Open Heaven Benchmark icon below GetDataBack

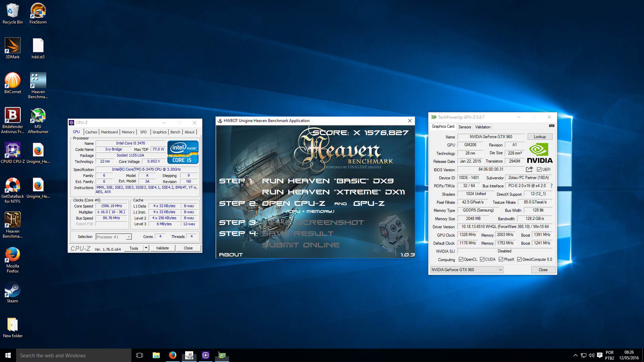[x=13, y=225]
